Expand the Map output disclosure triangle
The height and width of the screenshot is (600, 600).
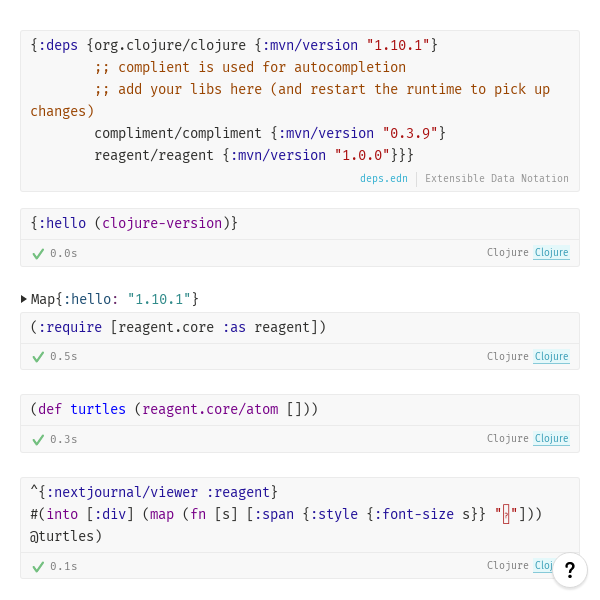tap(24, 299)
